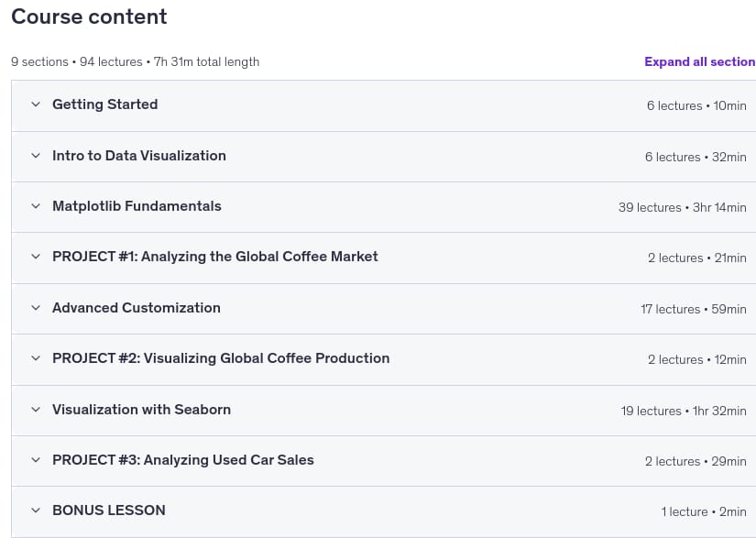This screenshot has width=756, height=538.
Task: Expand chevron for PROJECT #1 coffee market
Action: click(36, 257)
